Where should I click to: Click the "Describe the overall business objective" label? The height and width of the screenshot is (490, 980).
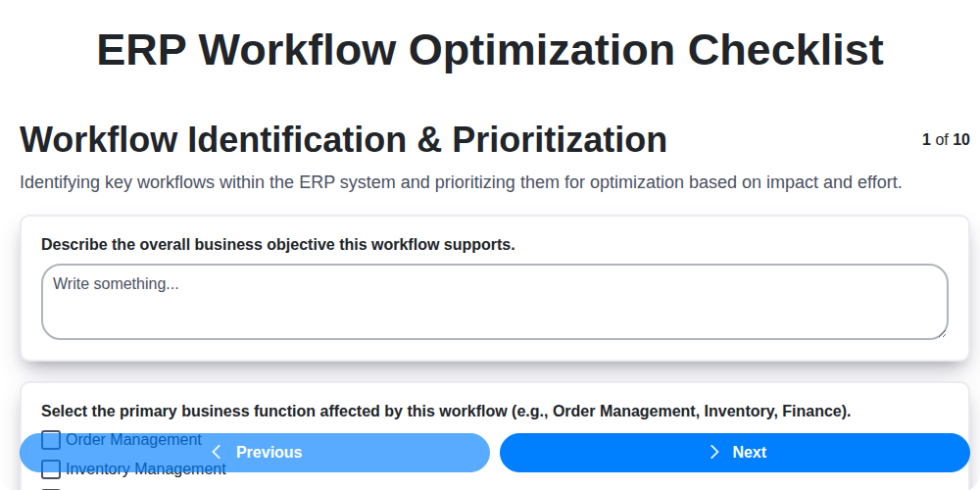(x=277, y=244)
